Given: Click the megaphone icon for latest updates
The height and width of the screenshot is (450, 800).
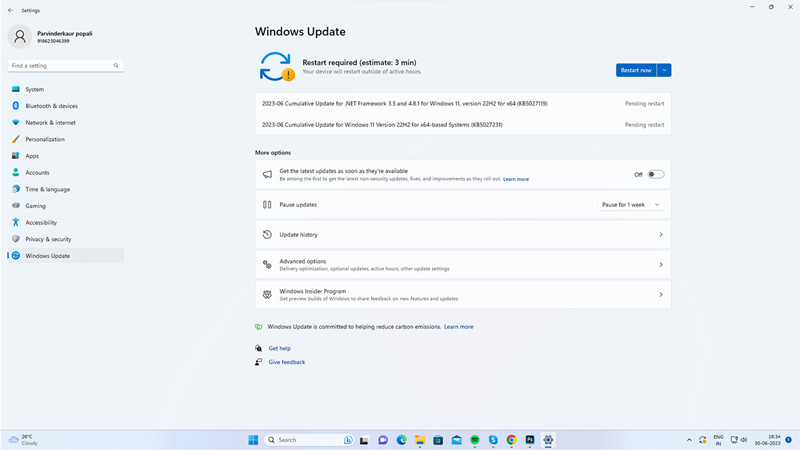Looking at the screenshot, I should pyautogui.click(x=267, y=174).
